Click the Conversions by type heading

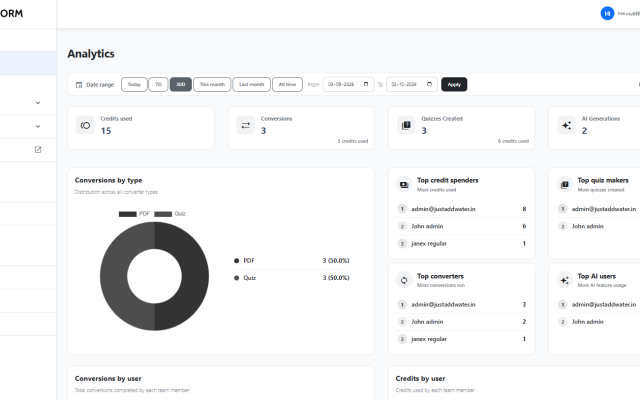pos(109,180)
